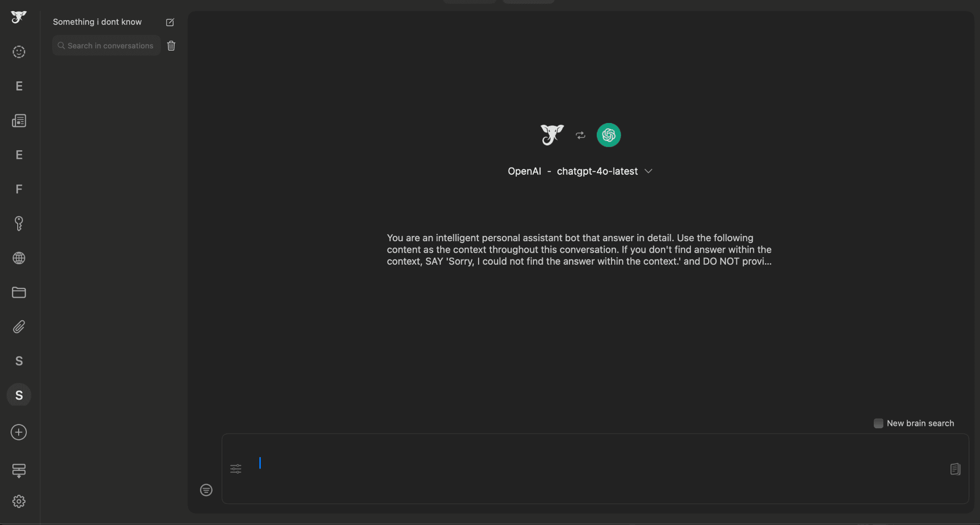The height and width of the screenshot is (525, 980).
Task: Delete conversations with the trash icon
Action: [x=171, y=45]
